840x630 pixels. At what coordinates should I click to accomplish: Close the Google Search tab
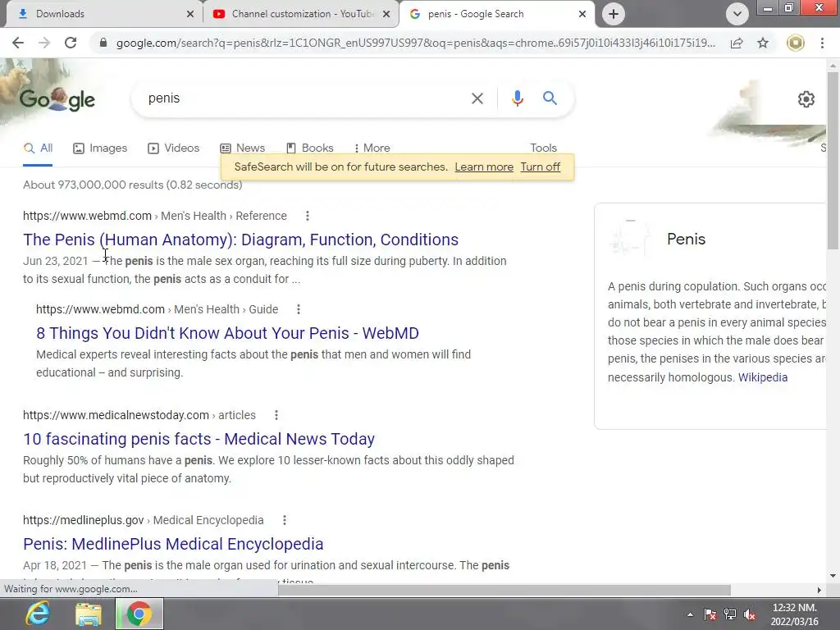click(582, 14)
